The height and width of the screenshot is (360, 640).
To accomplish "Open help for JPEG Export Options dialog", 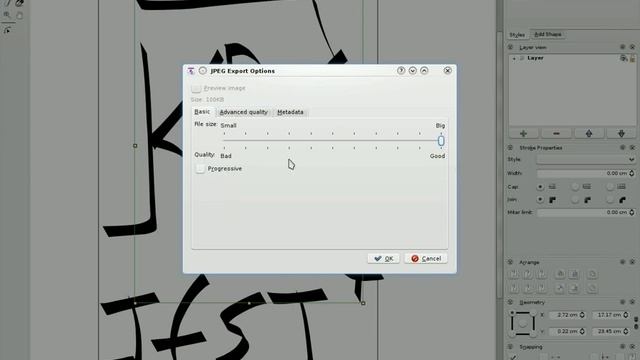I will [x=401, y=71].
